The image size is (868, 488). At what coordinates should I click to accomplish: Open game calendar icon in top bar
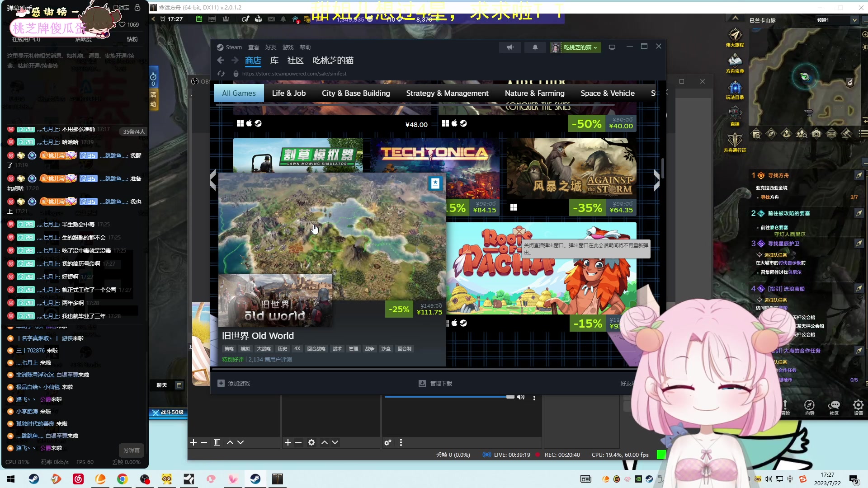click(199, 19)
